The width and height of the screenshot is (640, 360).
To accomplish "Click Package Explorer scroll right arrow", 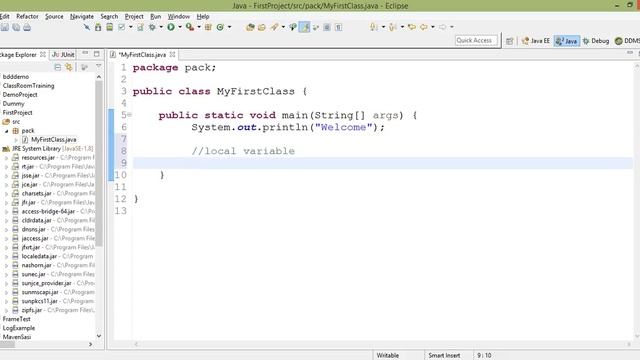I will point(91,344).
